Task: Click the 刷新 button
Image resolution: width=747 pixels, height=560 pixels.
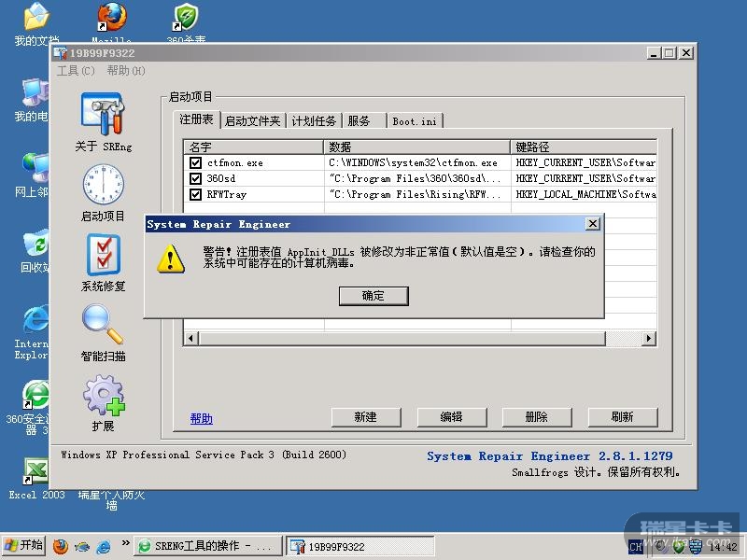Action: click(623, 417)
